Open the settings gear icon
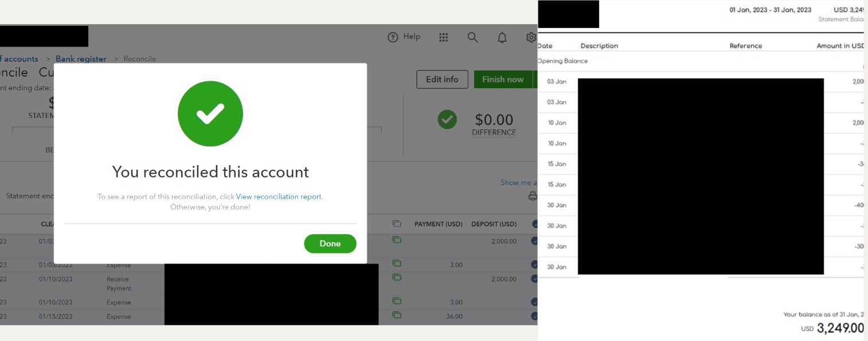868x341 pixels. coord(531,37)
